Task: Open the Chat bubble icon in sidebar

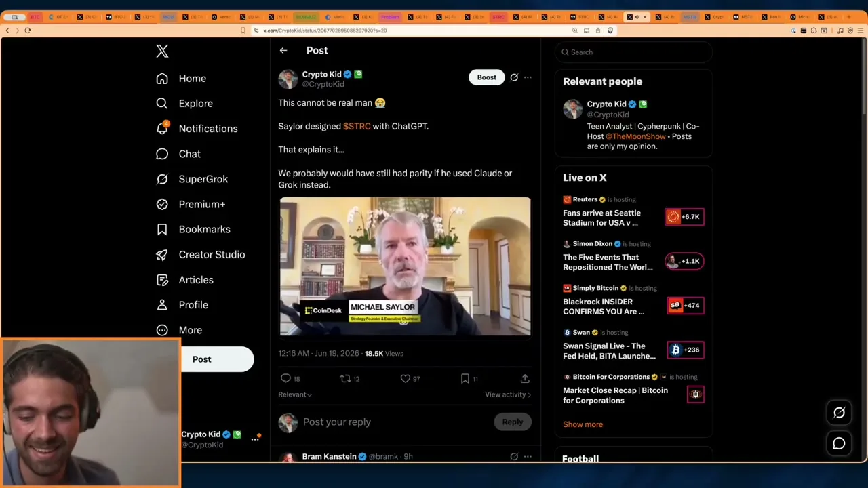Action: (x=162, y=154)
